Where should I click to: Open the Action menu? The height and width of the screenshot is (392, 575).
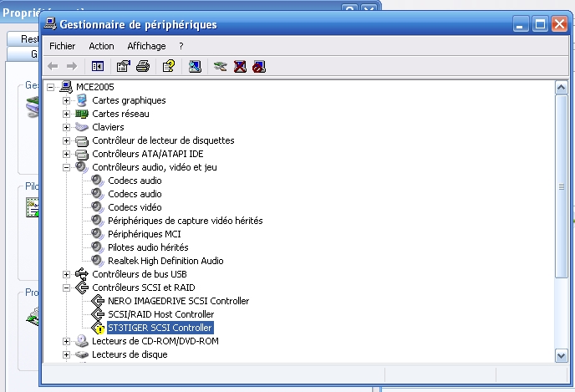tap(101, 46)
